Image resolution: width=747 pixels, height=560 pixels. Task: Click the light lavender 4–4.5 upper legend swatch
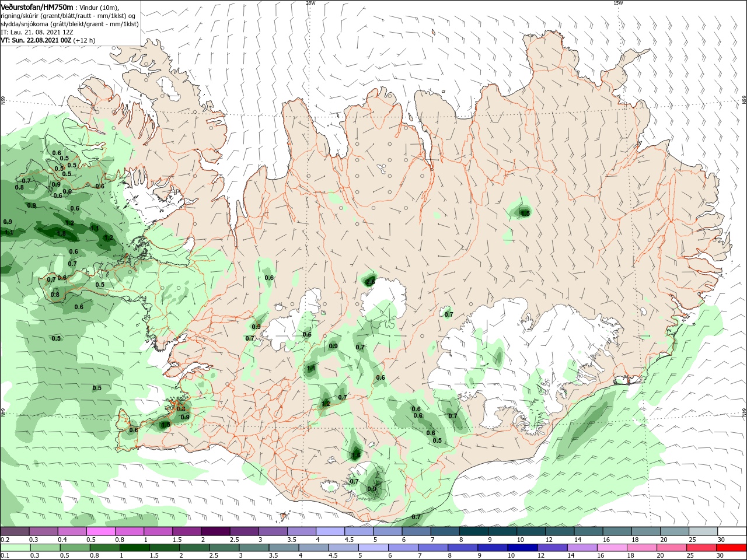click(x=330, y=531)
